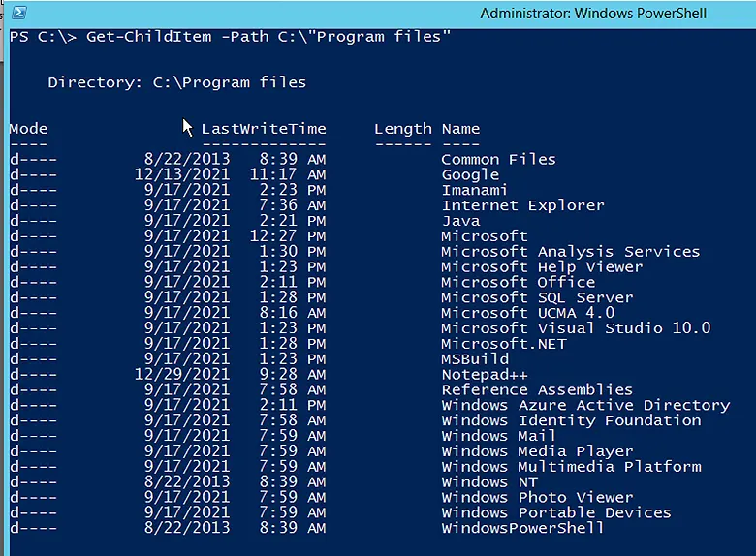Click the "Common Files" directory name
The height and width of the screenshot is (556, 756).
pyautogui.click(x=498, y=160)
